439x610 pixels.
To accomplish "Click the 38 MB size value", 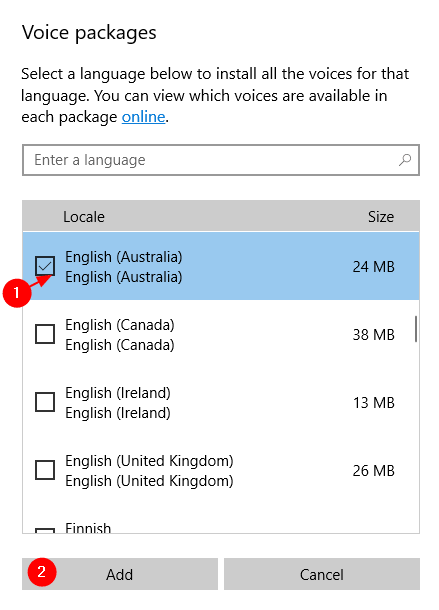I will click(x=374, y=335).
